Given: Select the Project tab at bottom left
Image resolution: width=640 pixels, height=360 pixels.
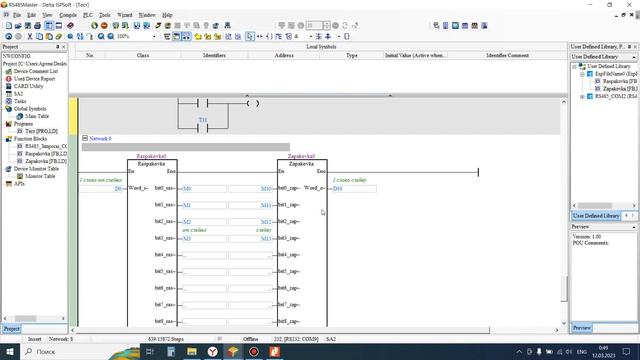Looking at the screenshot, I should tap(11, 329).
